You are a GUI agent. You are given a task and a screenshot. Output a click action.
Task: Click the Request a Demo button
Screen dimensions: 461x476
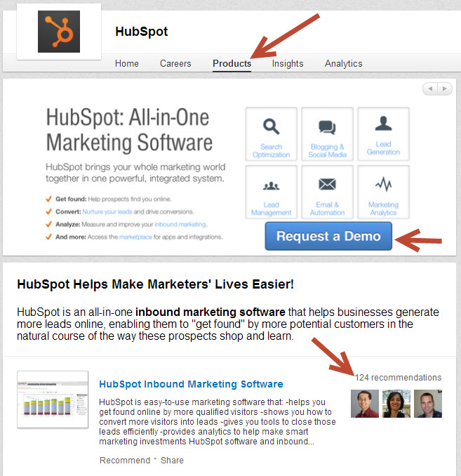[x=328, y=236]
